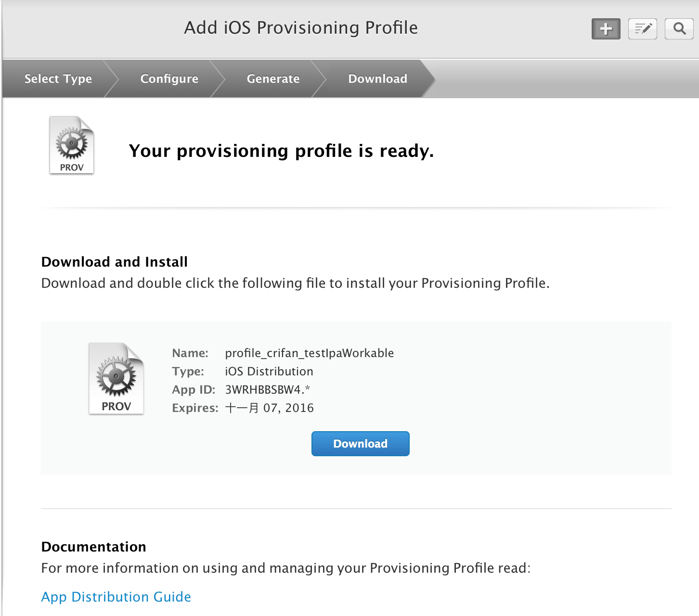Click the iOS Distribution type value
The height and width of the screenshot is (616, 699).
point(269,372)
